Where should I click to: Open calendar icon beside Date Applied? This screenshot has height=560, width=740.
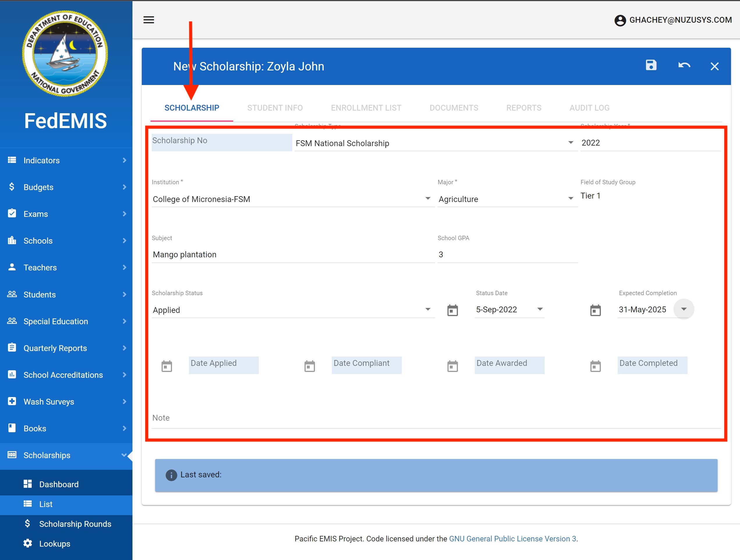(x=167, y=366)
